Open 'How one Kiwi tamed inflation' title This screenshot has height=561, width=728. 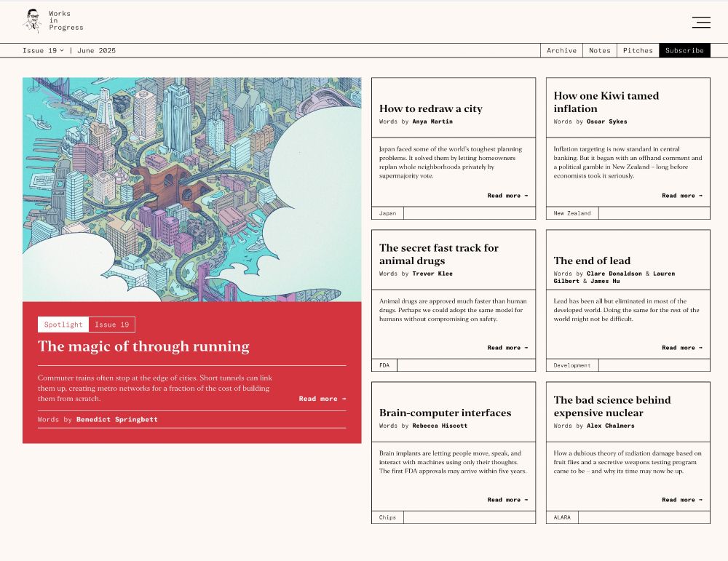(x=606, y=102)
